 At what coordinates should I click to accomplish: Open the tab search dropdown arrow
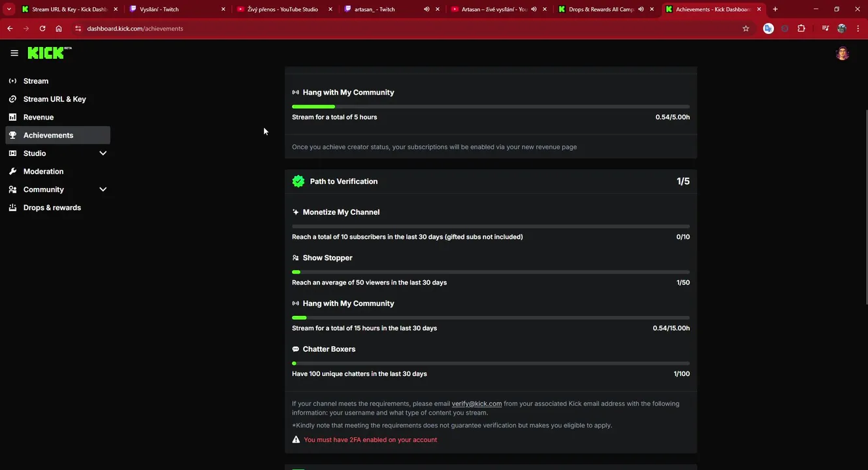tap(9, 9)
